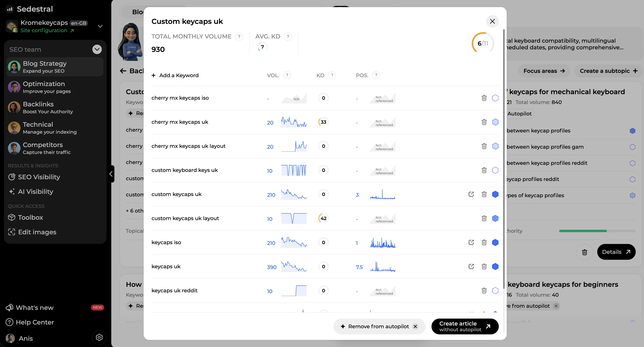The height and width of the screenshot is (347, 644).
Task: Open Anis user profile
Action: 20,338
